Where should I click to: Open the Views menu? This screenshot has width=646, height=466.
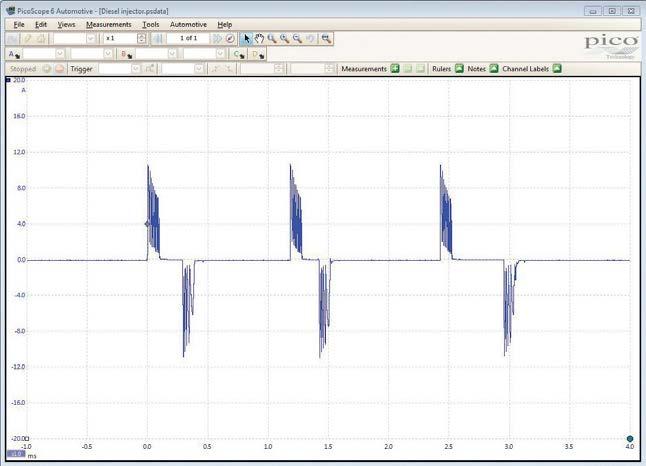point(66,25)
